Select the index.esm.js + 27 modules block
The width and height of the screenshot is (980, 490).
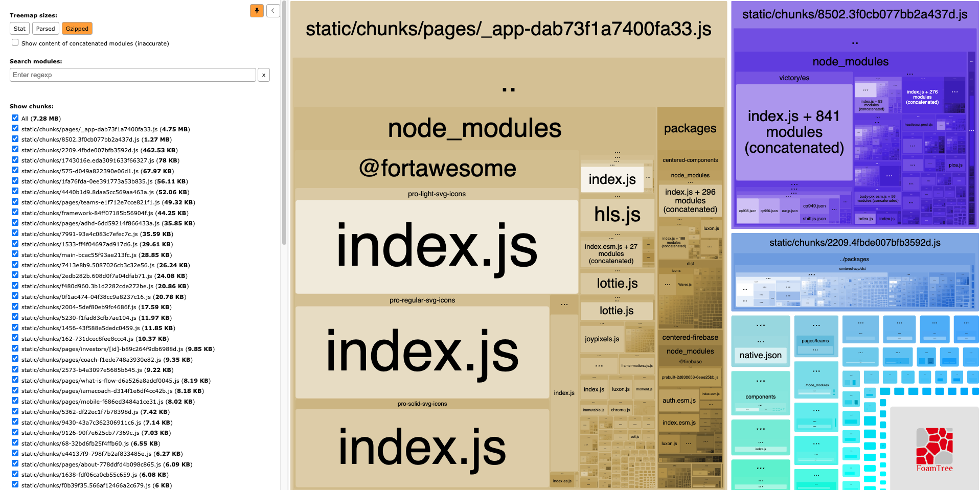pos(611,253)
